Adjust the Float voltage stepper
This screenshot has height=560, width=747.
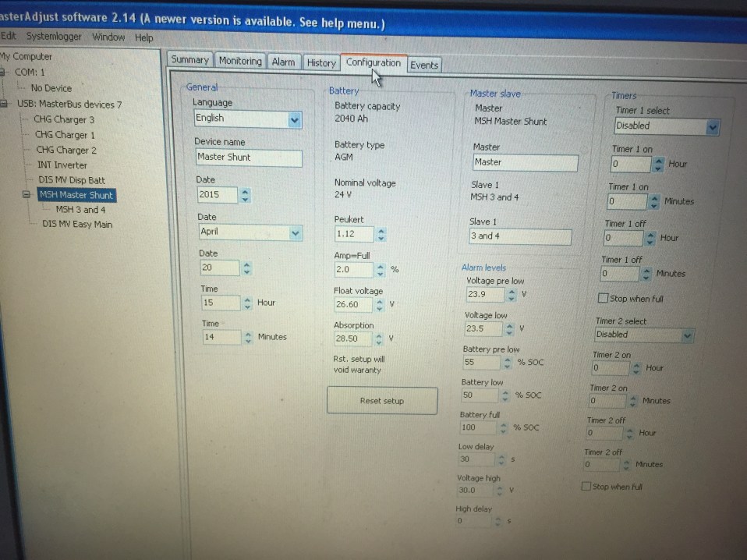click(380, 305)
